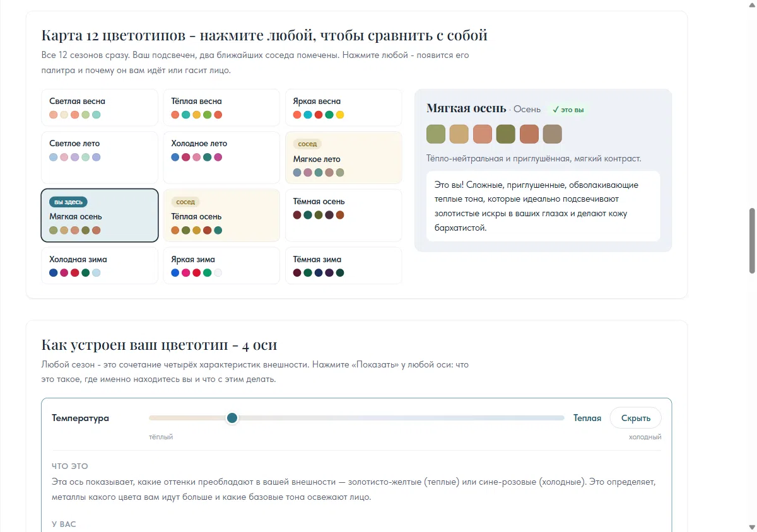The height and width of the screenshot is (532, 757).
Task: Click the page vertical scrollbar thumb
Action: pyautogui.click(x=752, y=240)
